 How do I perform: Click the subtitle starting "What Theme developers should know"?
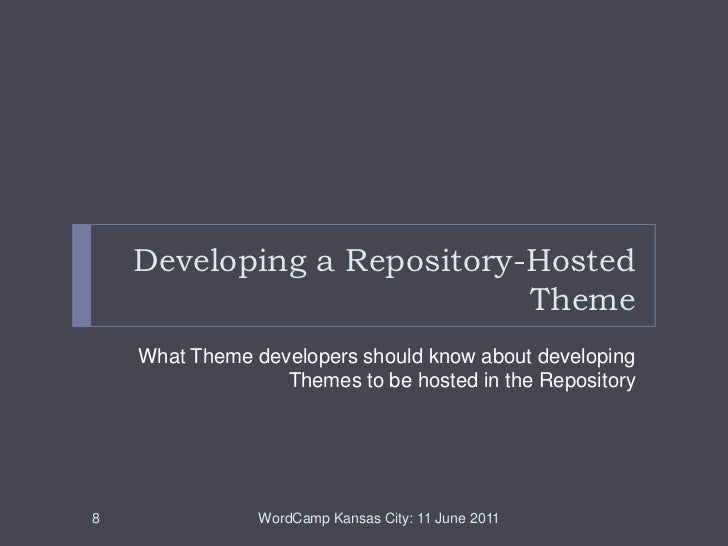(x=387, y=368)
